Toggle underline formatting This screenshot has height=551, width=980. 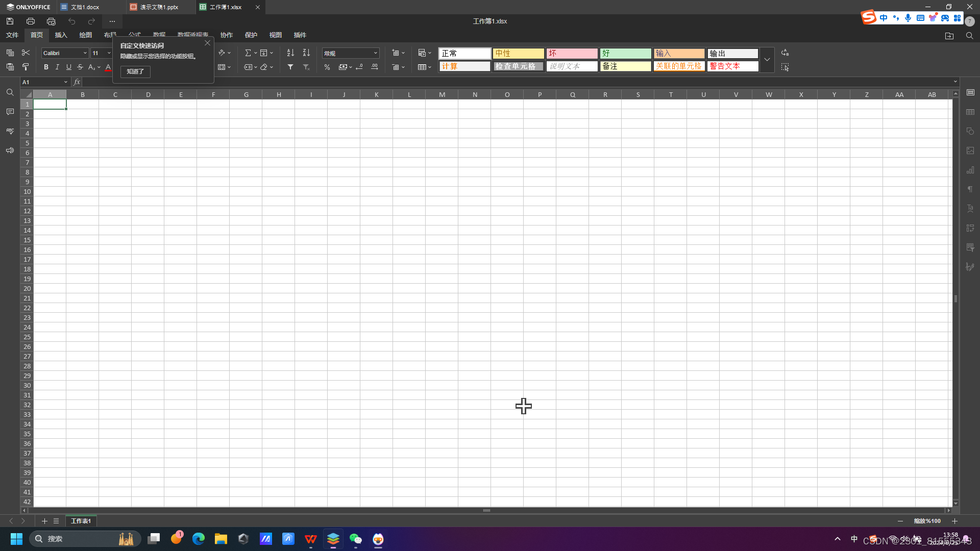(68, 67)
